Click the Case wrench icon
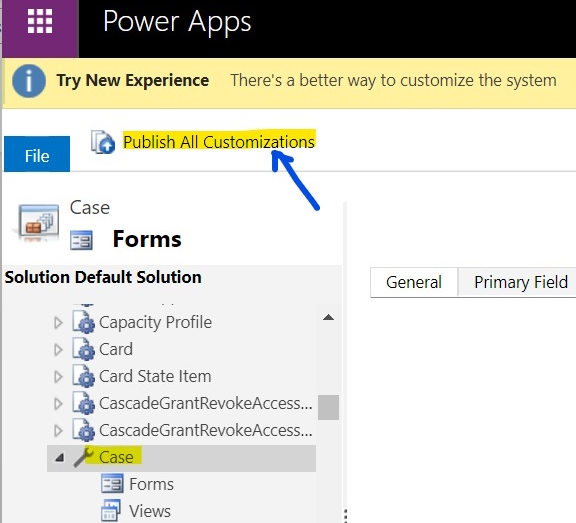 coord(84,457)
